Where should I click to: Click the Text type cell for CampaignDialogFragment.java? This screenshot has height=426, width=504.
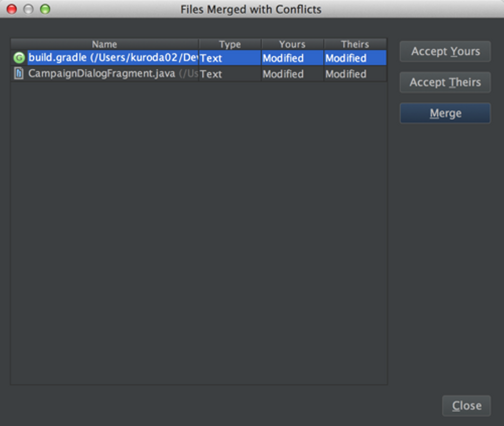pyautogui.click(x=211, y=74)
